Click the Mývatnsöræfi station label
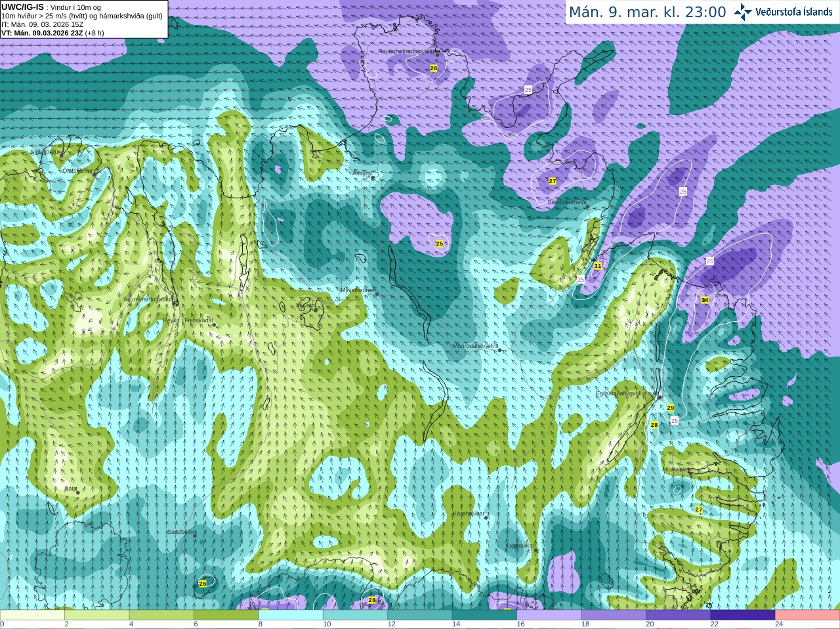Viewport: 840px width, 629px height. 357,290
